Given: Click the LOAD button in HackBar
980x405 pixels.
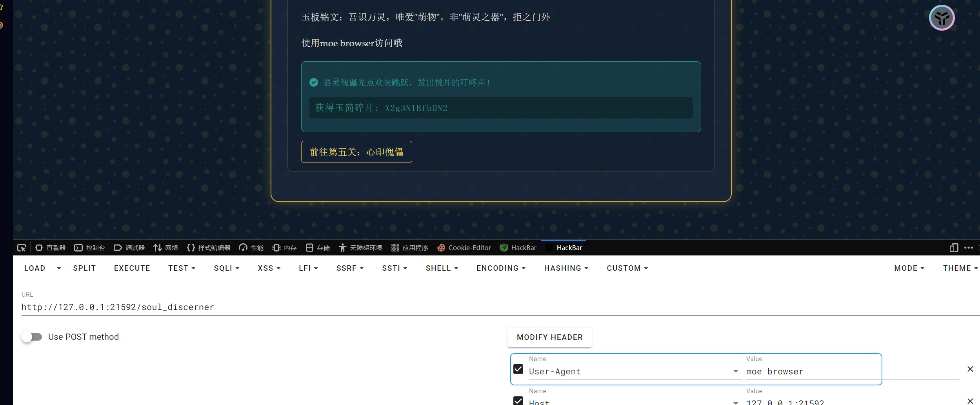Looking at the screenshot, I should pos(35,268).
